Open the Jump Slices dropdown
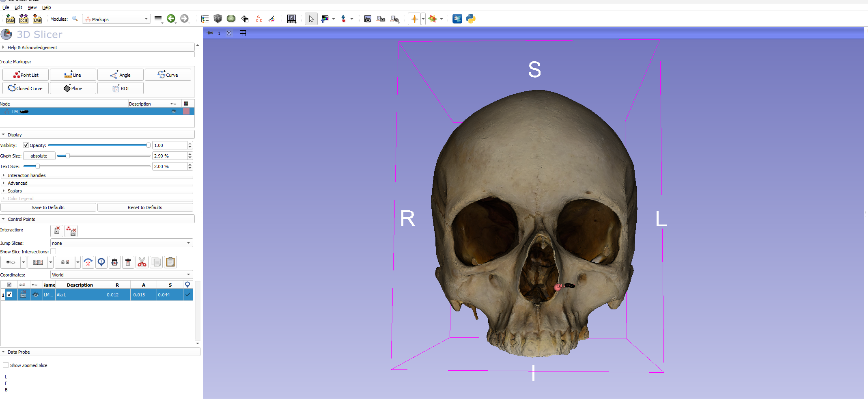This screenshot has height=406, width=868. (x=121, y=243)
